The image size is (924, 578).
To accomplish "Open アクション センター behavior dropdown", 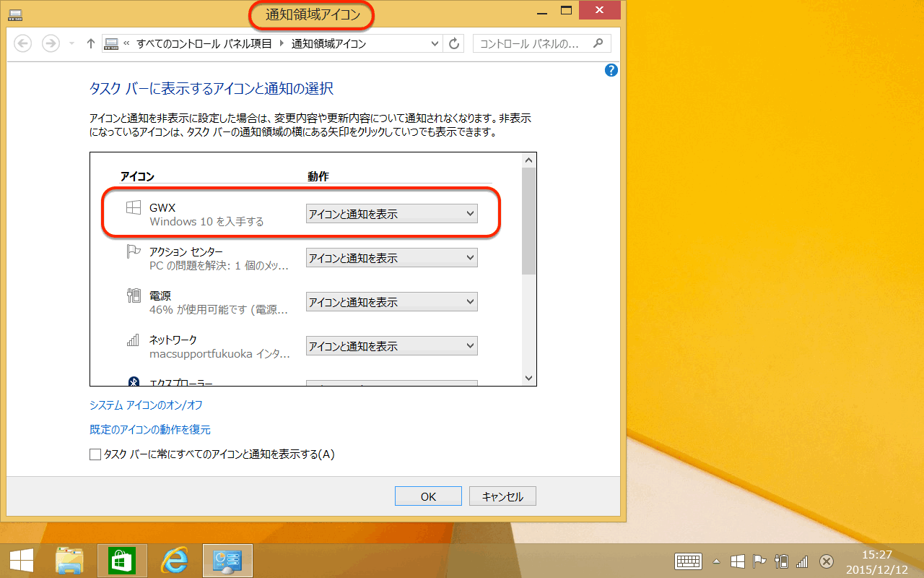I will point(391,258).
